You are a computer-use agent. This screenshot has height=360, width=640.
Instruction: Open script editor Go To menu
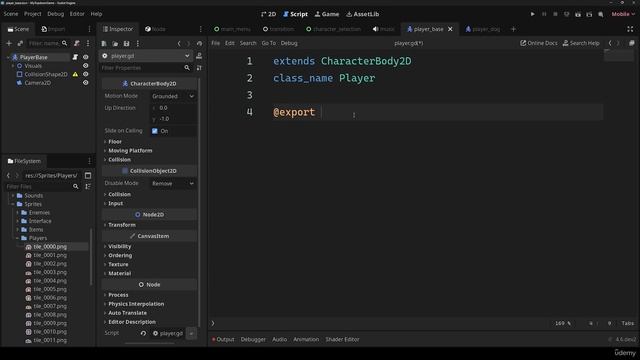pos(269,43)
